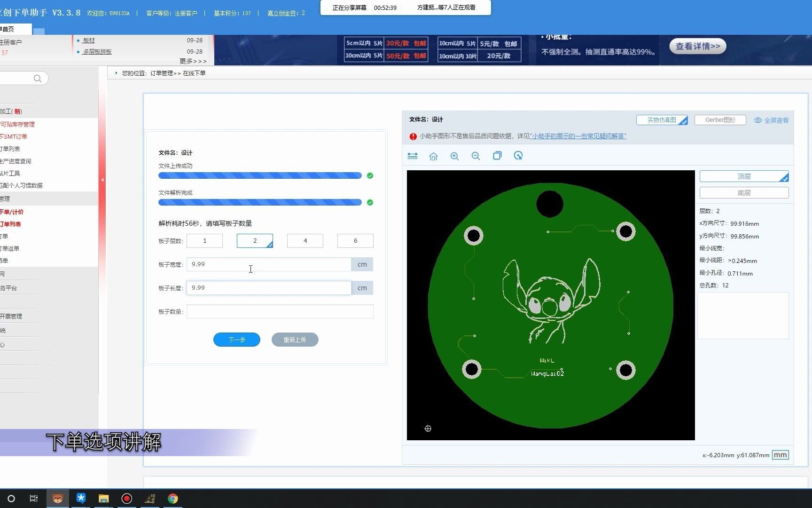Image resolution: width=812 pixels, height=508 pixels.
Task: Switch to Gerber图形 view mode
Action: (x=720, y=120)
